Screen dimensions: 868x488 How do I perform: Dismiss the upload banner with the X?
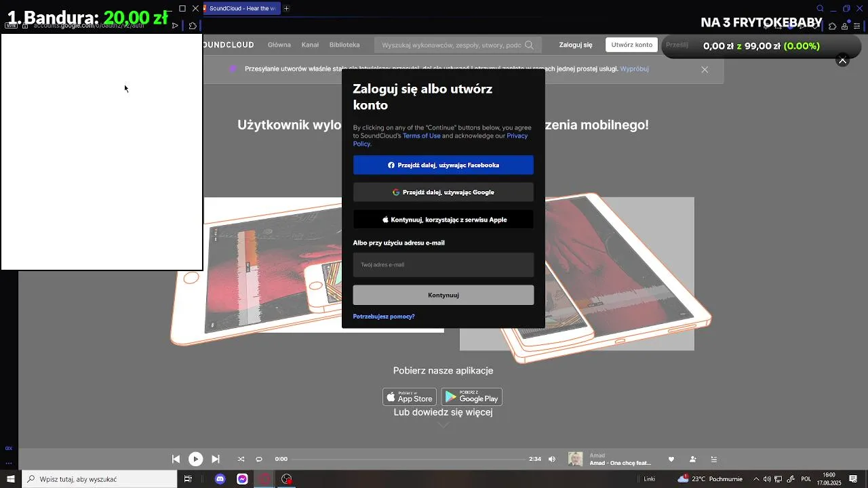pyautogui.click(x=705, y=69)
